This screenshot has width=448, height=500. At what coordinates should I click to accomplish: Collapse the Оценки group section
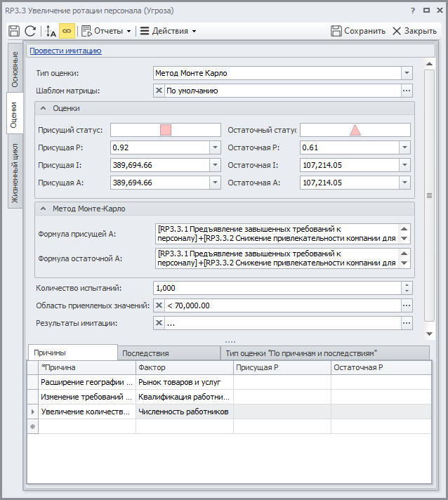coord(44,108)
